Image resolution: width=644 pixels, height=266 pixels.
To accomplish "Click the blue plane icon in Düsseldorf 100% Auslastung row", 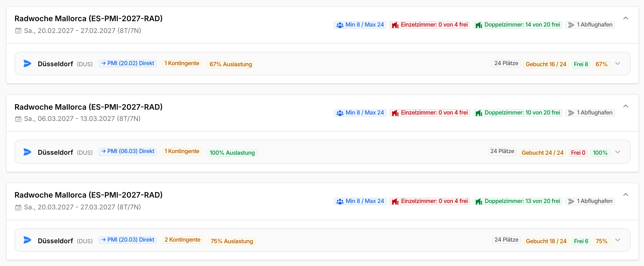I will point(27,152).
